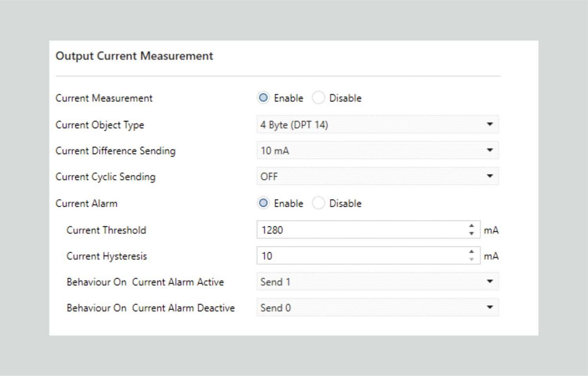Select Enable for Current Measurement

tap(263, 98)
